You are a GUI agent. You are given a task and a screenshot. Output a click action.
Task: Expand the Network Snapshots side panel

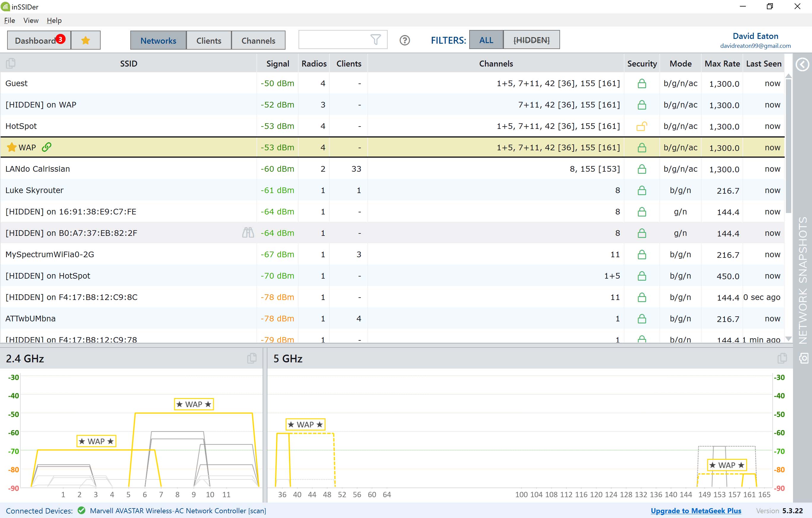coord(802,64)
